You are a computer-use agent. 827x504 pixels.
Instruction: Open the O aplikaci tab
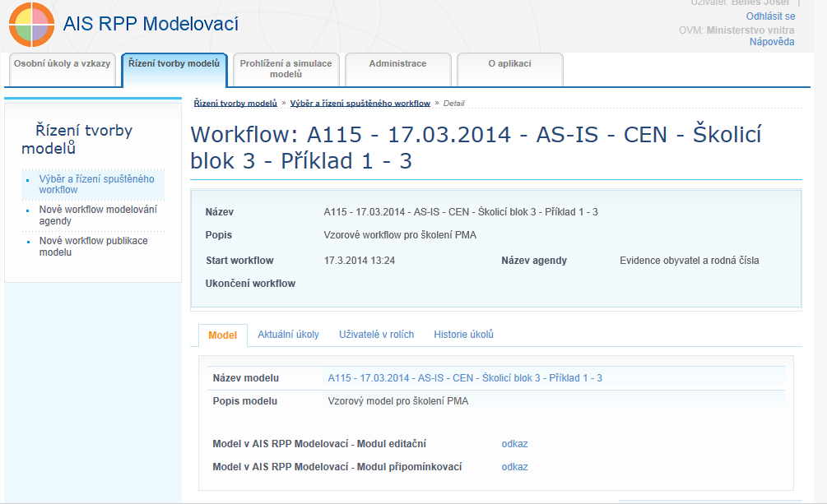tap(509, 68)
